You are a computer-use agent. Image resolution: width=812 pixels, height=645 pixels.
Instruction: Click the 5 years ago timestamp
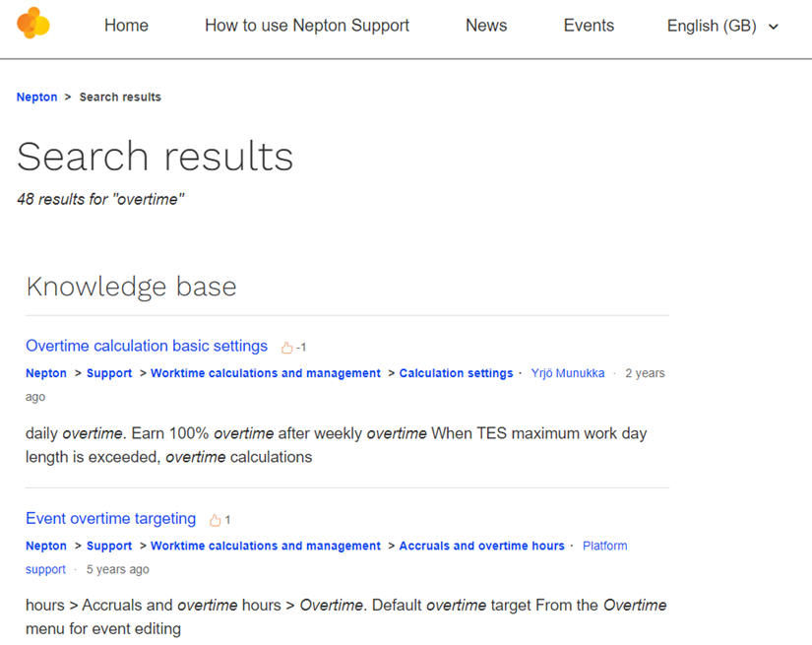(117, 569)
